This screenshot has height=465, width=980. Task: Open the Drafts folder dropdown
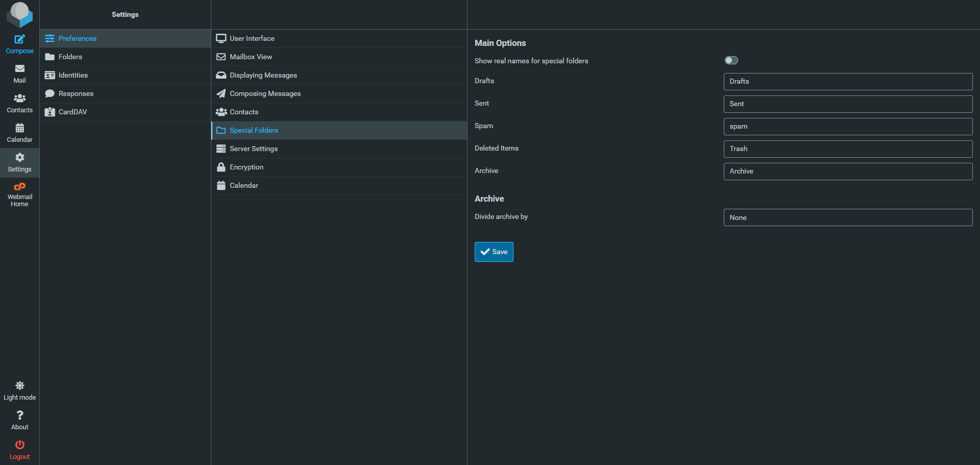847,82
